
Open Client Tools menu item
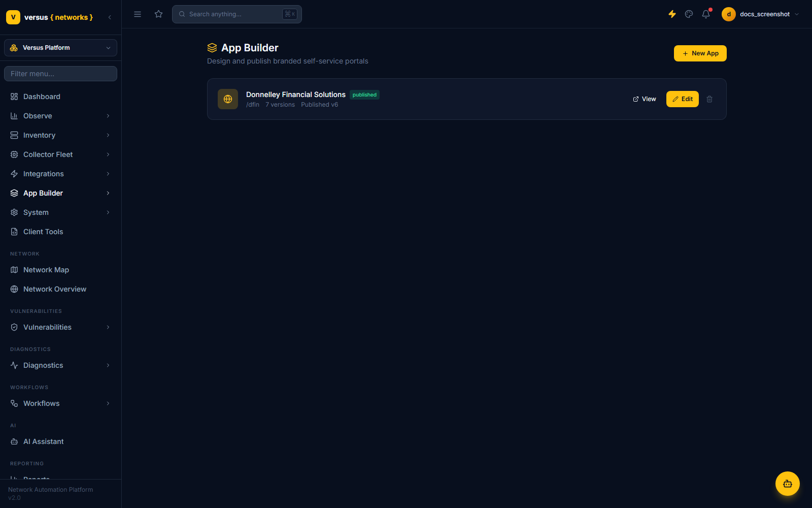click(60, 232)
